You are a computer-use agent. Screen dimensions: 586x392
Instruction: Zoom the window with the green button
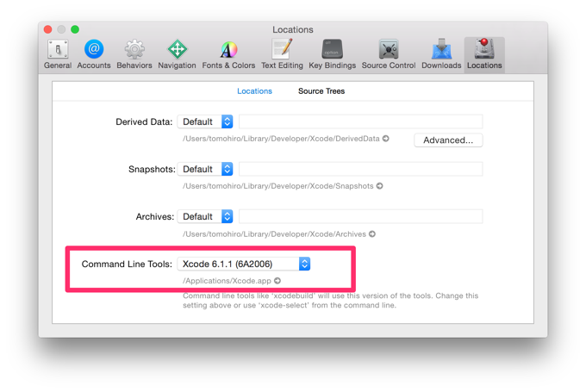click(x=75, y=29)
